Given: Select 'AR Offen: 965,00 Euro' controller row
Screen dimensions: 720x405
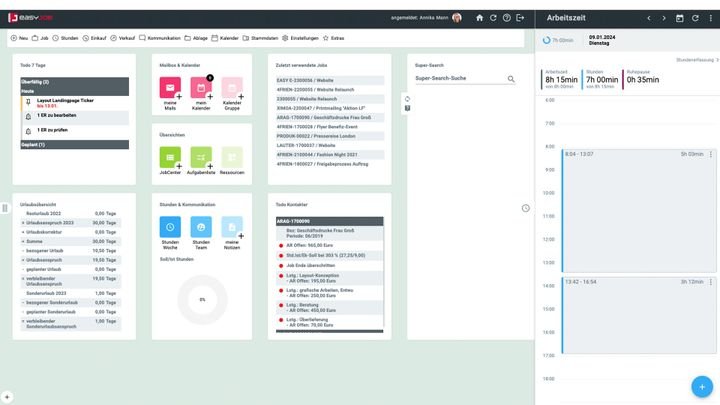Looking at the screenshot, I should coord(330,246).
